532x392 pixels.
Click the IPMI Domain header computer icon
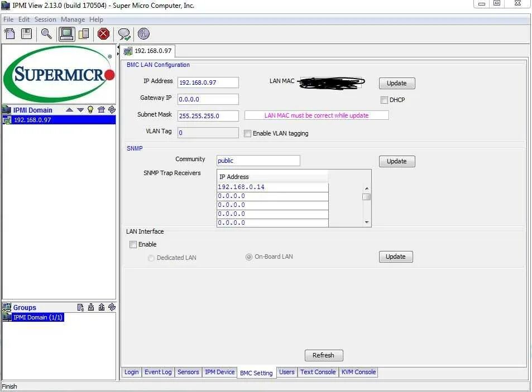coord(7,110)
